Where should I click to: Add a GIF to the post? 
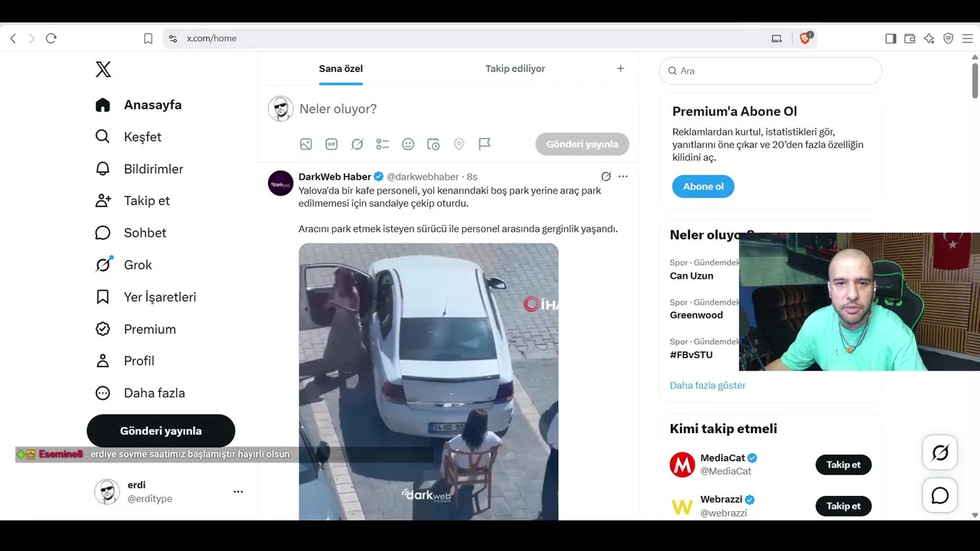pos(332,144)
